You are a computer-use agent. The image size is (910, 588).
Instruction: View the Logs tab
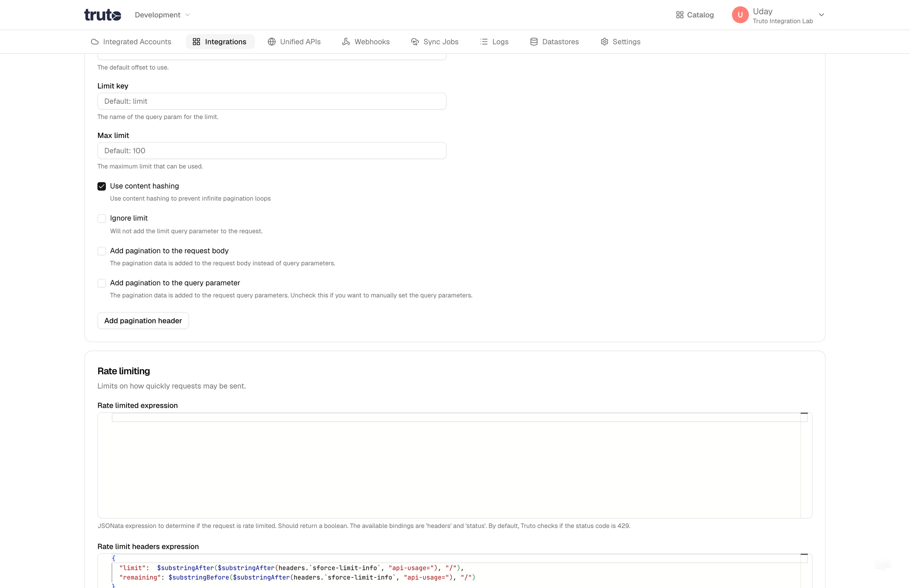[494, 42]
